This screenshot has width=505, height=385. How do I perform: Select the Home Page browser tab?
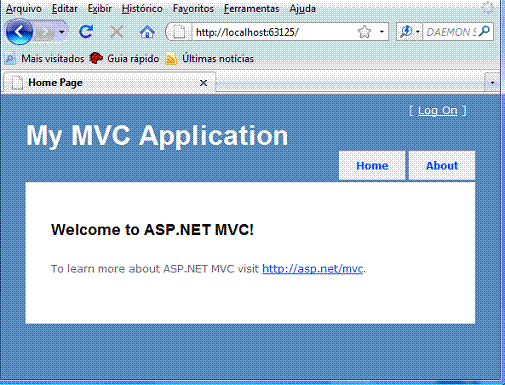[x=109, y=82]
